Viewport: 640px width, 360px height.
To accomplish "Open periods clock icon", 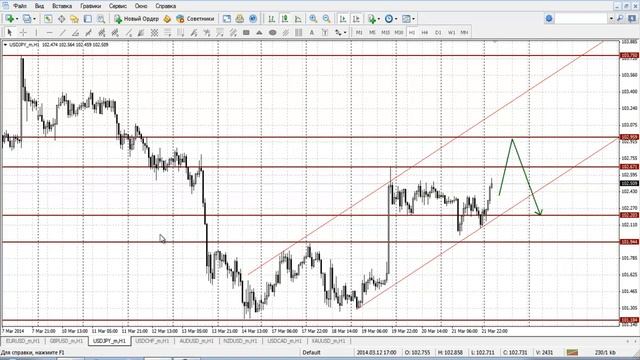I will (389, 19).
